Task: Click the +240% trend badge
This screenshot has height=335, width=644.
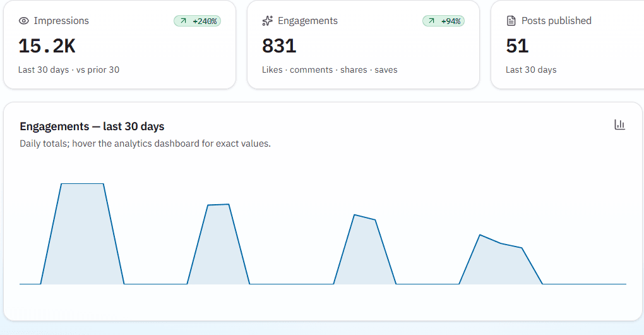Action: pos(197,21)
